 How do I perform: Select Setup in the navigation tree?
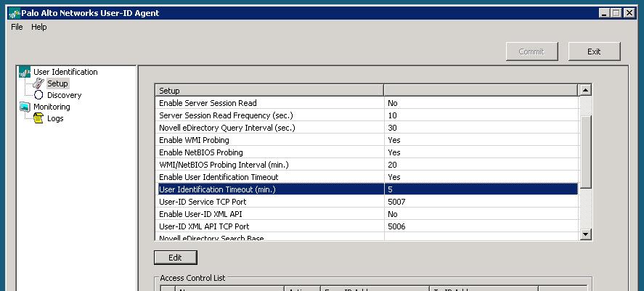point(57,83)
